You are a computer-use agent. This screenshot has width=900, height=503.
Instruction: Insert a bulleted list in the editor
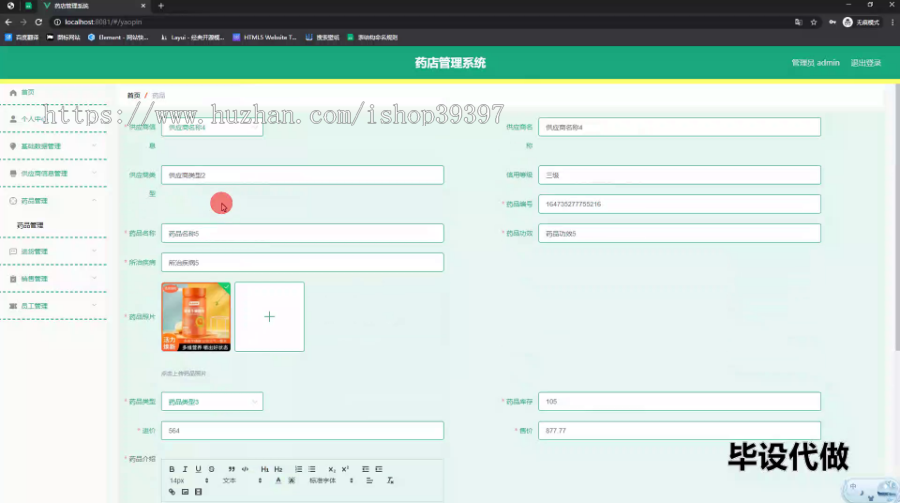tap(312, 469)
